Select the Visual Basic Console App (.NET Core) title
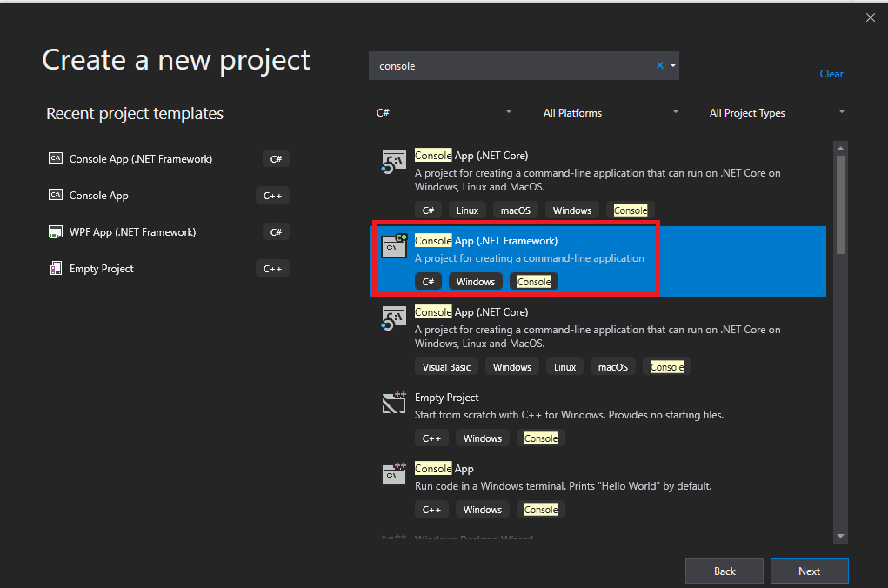Viewport: 888px width, 588px height. pos(471,312)
